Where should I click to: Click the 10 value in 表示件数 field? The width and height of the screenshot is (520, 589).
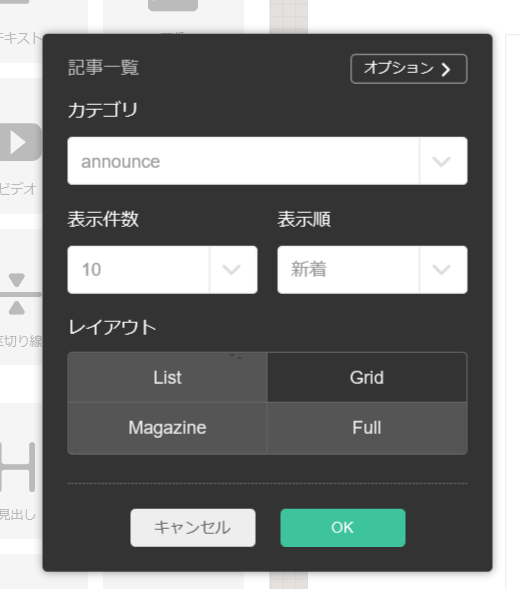point(91,270)
